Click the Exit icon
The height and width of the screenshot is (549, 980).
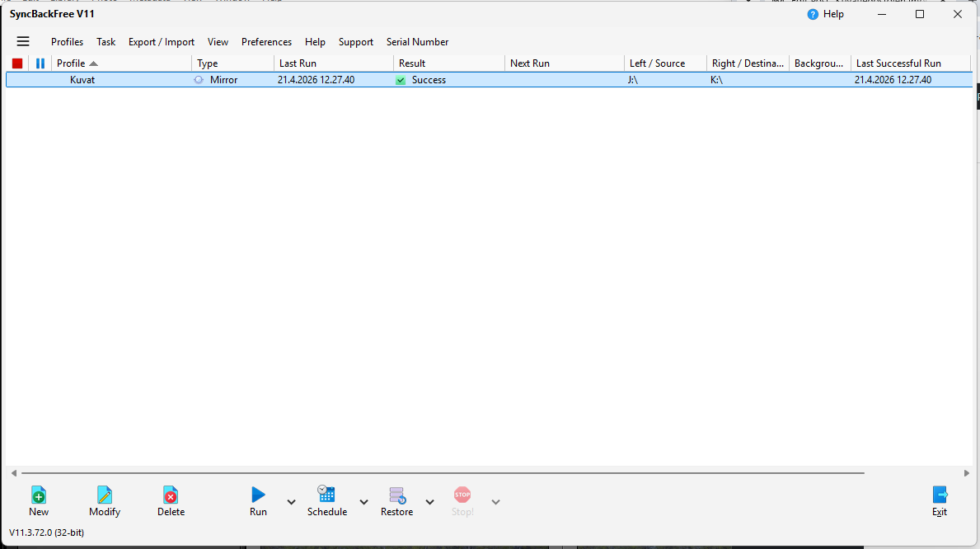(x=940, y=495)
